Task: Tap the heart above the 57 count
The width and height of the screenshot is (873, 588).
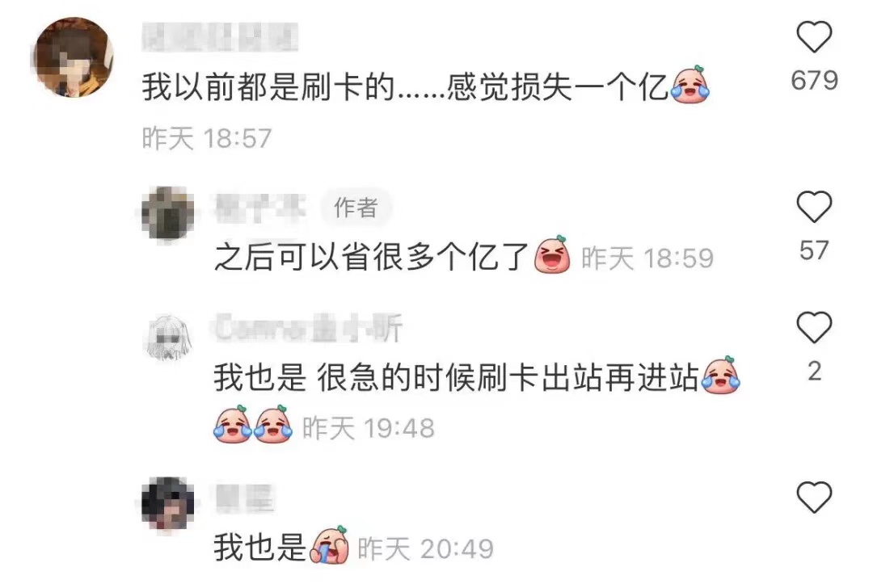Action: 814,207
